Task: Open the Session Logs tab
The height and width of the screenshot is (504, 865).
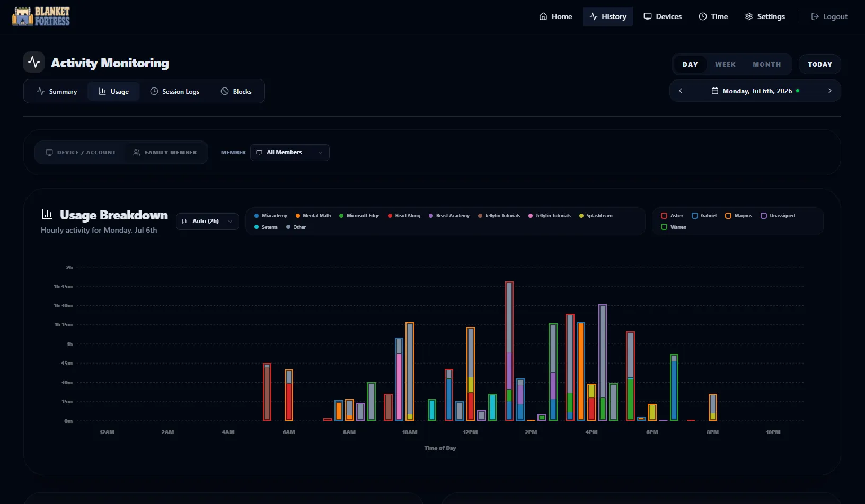Action: [x=175, y=92]
